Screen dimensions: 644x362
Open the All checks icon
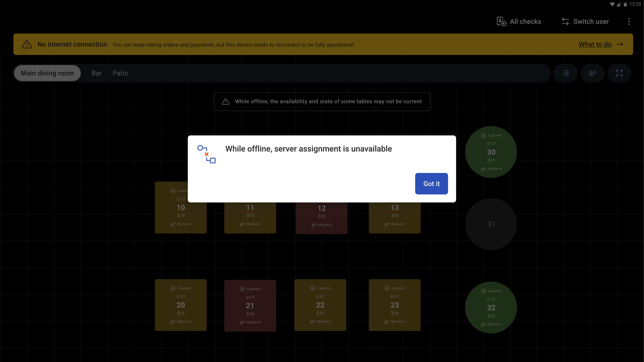501,21
